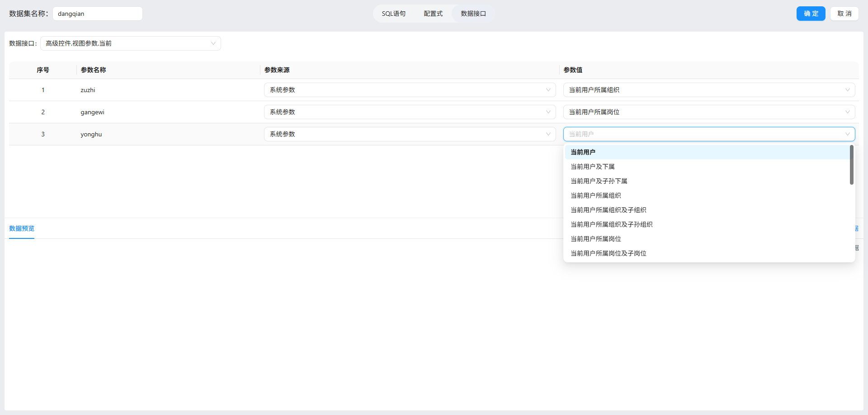Select 当前用户所属组织及子孙组织 option

tap(611, 224)
